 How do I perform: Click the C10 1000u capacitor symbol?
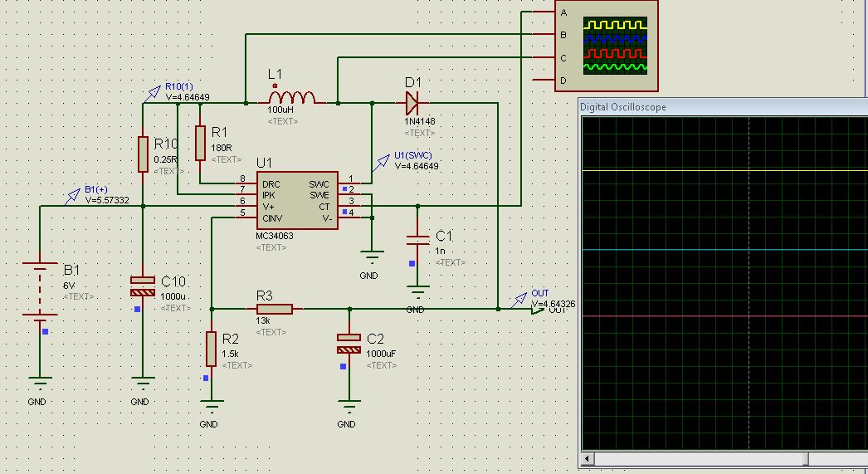pos(143,286)
